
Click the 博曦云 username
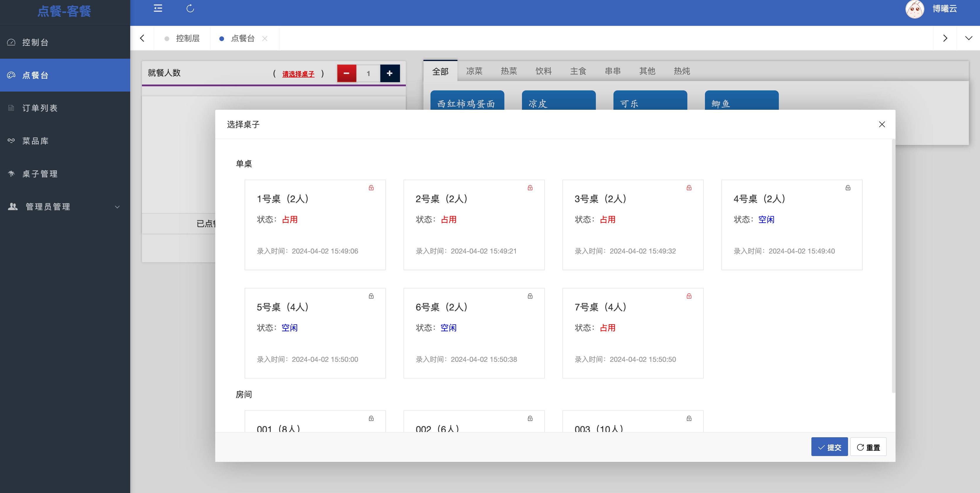[945, 9]
